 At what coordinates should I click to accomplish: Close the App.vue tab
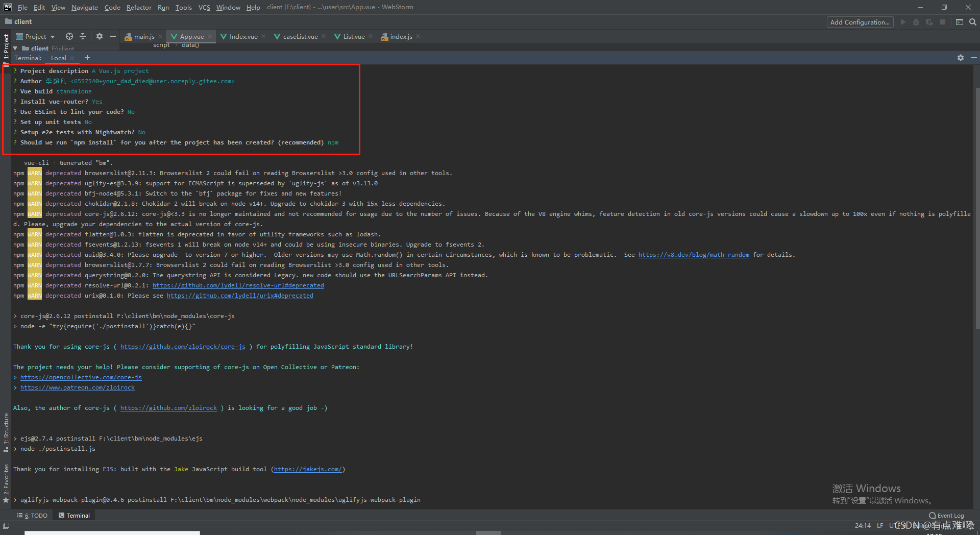click(210, 36)
